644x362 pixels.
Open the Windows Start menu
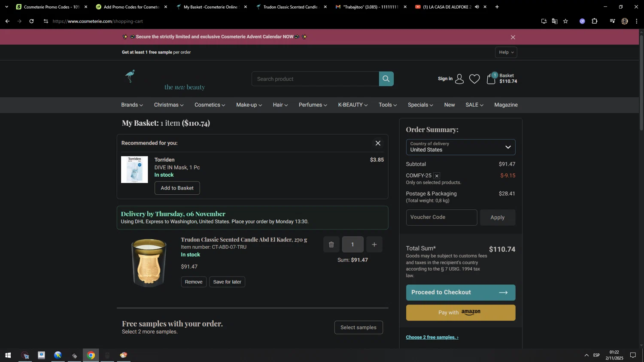tap(8, 355)
